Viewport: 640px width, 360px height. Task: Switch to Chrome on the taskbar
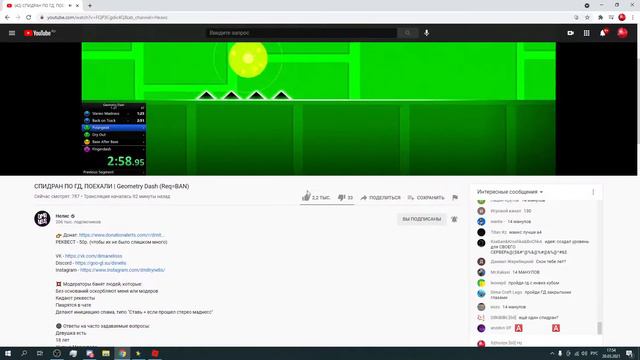(x=122, y=353)
